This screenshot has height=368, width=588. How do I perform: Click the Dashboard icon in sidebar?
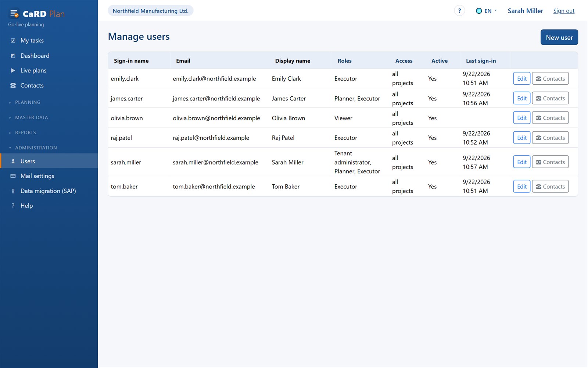[x=13, y=56]
